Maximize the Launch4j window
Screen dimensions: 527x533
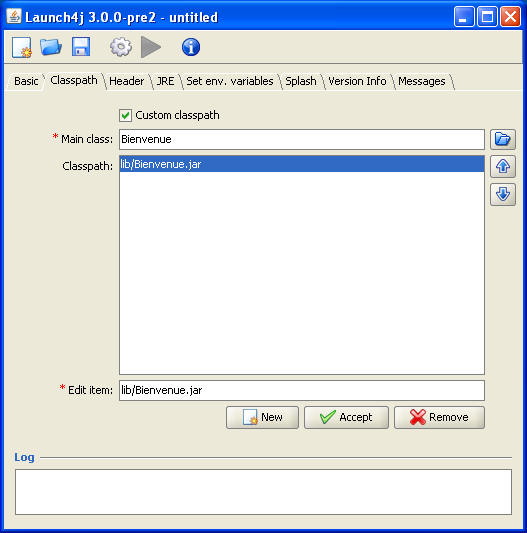tap(487, 16)
